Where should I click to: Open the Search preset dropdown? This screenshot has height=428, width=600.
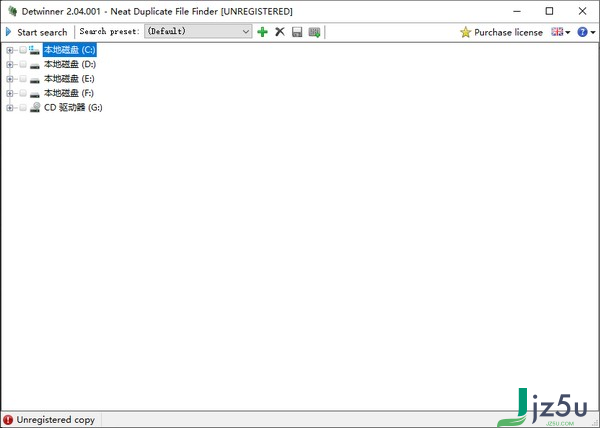[x=198, y=31]
